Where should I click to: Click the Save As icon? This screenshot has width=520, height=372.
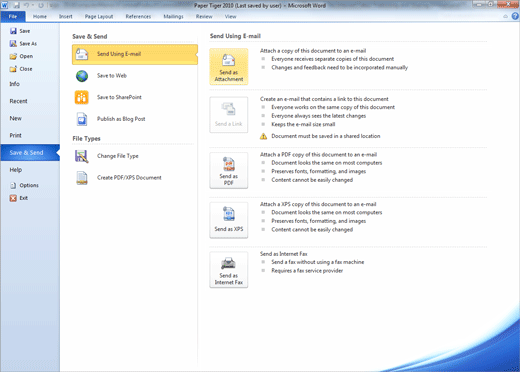click(13, 44)
